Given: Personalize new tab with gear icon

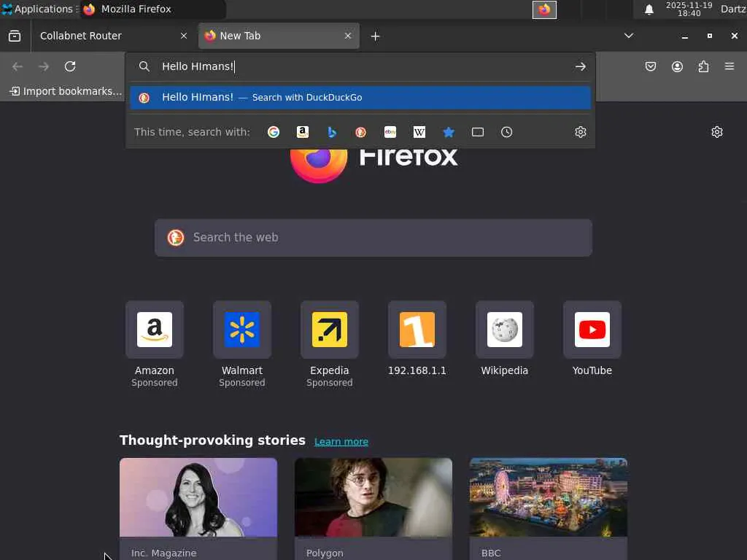Looking at the screenshot, I should tap(717, 132).
